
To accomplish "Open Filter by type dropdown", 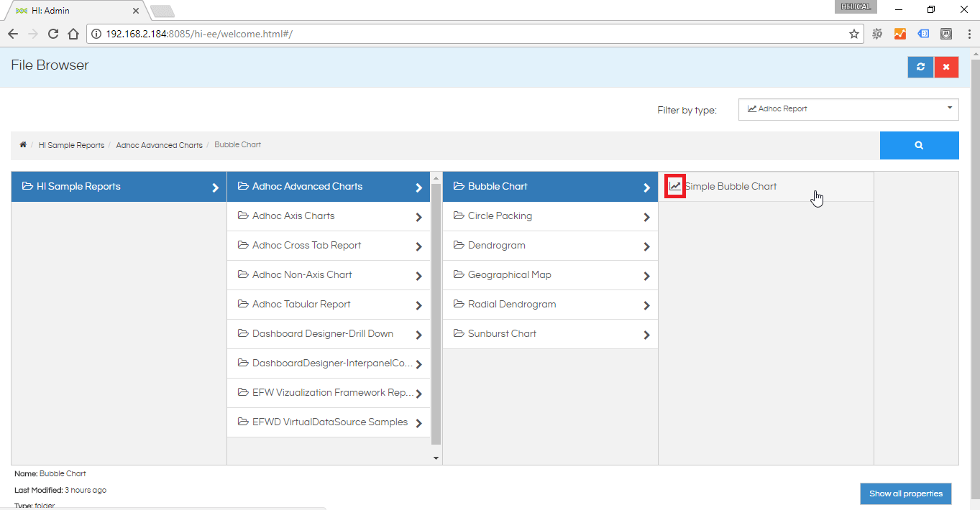I will pos(848,109).
